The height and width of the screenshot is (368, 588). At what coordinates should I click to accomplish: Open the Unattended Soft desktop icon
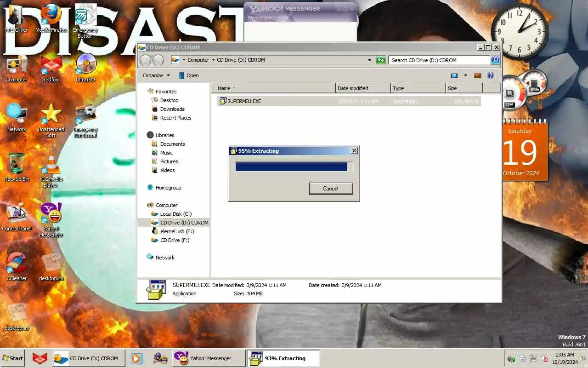pyautogui.click(x=51, y=121)
